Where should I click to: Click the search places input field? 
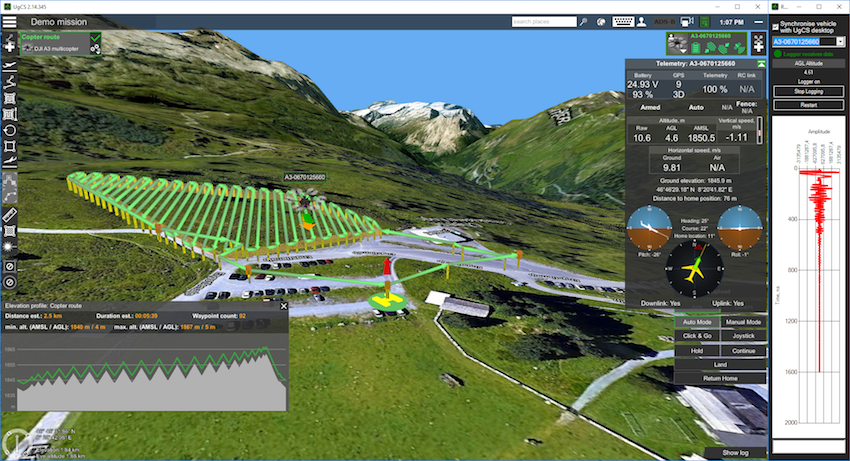click(539, 22)
